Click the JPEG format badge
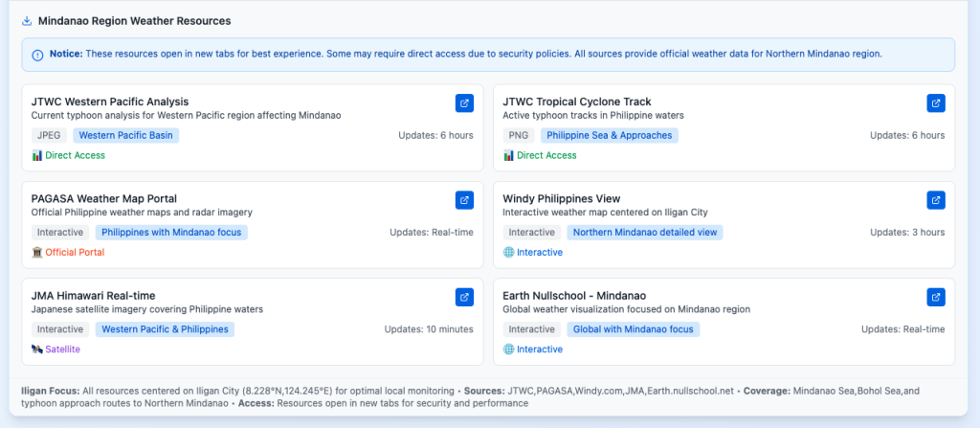 pos(50,135)
